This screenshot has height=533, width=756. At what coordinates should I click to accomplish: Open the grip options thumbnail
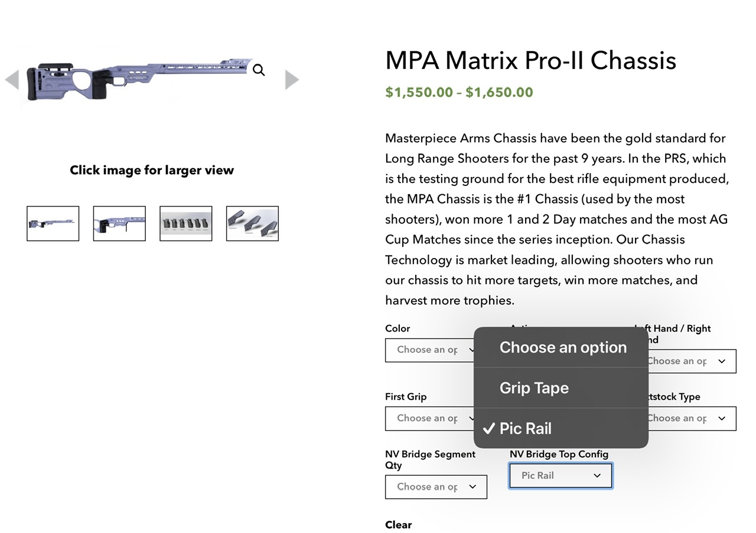point(186,224)
